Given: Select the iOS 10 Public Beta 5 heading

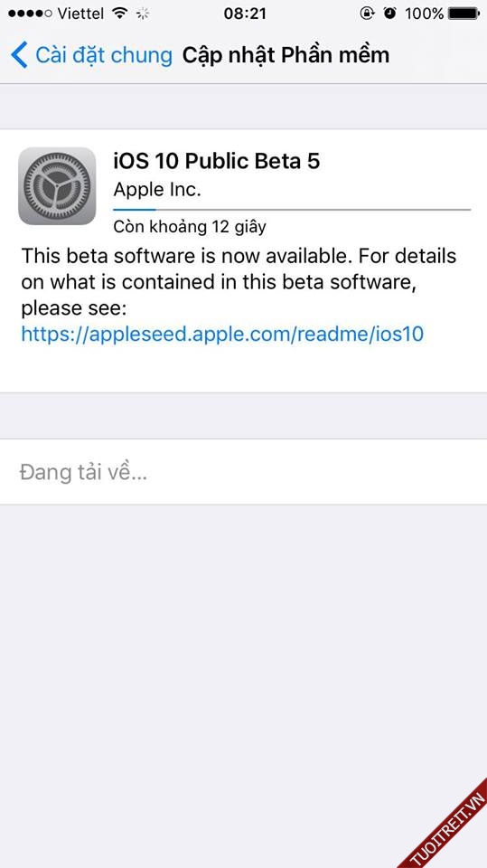Looking at the screenshot, I should click(x=216, y=161).
